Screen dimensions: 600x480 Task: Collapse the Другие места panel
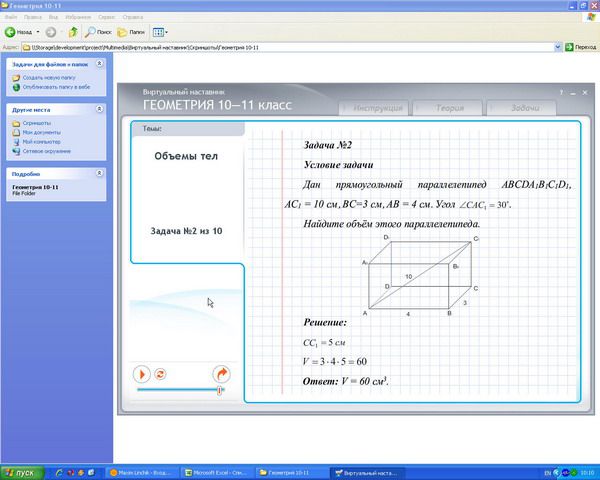pyautogui.click(x=100, y=109)
